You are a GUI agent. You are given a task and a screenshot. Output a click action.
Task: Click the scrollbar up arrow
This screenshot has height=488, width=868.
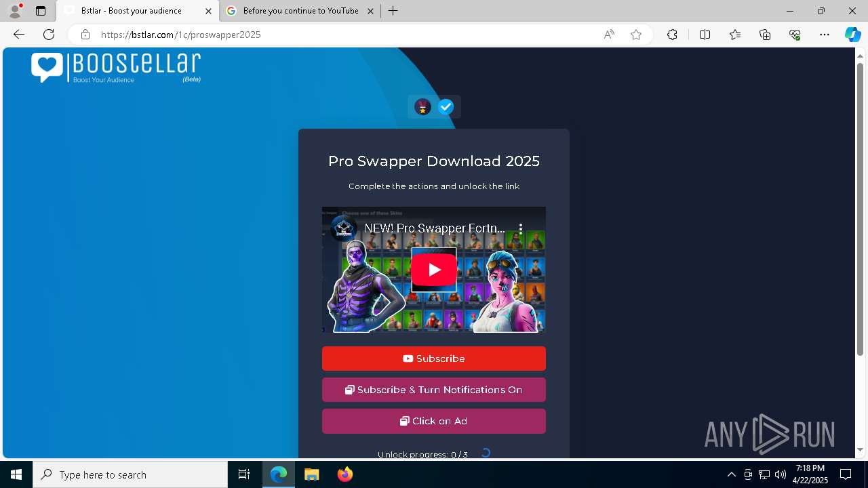click(x=861, y=55)
